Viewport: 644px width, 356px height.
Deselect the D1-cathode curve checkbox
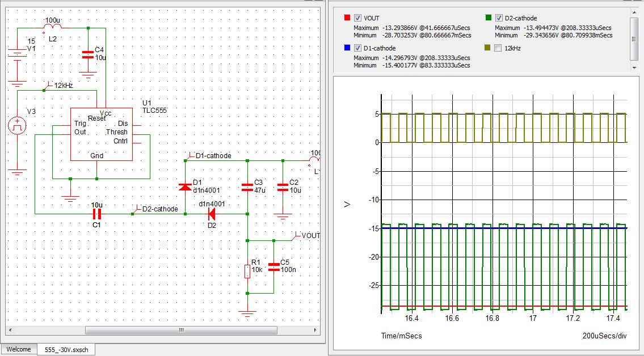coord(357,48)
